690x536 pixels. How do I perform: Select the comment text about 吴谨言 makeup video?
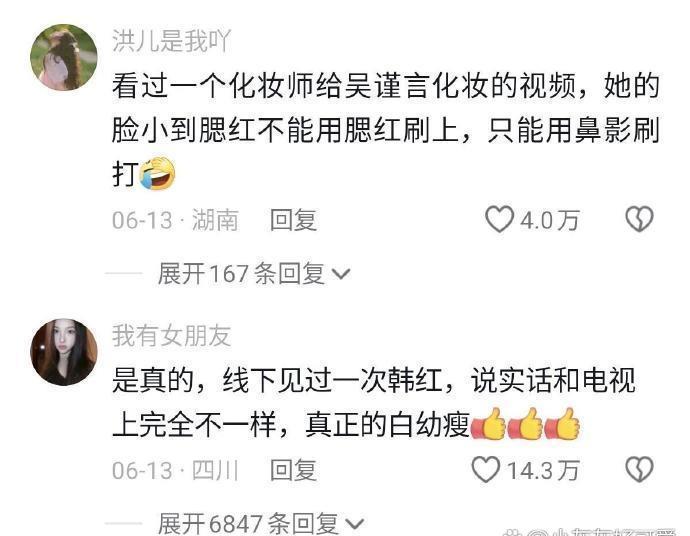(386, 130)
